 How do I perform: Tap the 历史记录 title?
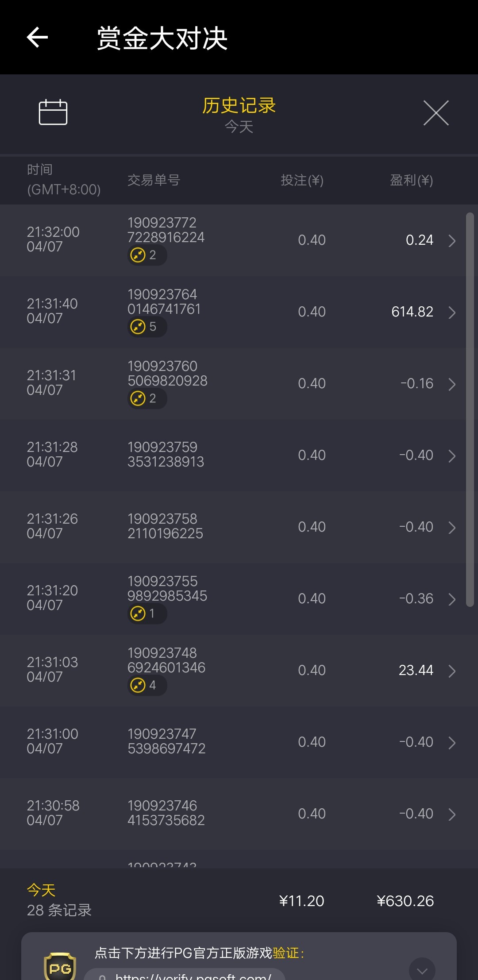point(239,106)
